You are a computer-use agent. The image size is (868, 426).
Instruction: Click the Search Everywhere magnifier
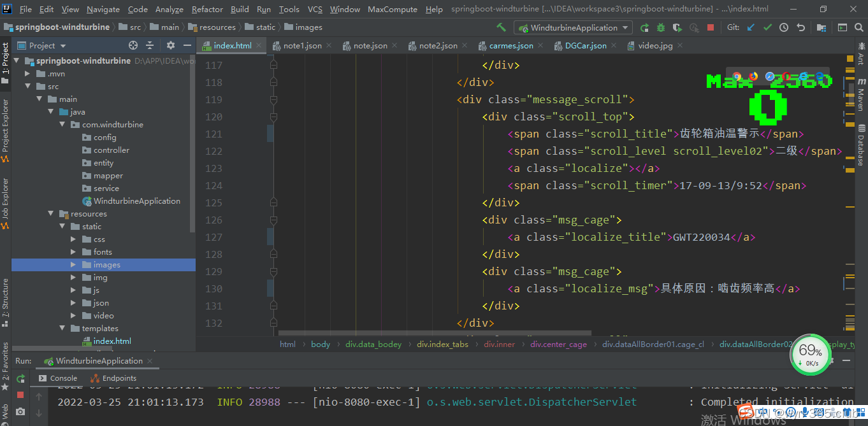pyautogui.click(x=858, y=27)
